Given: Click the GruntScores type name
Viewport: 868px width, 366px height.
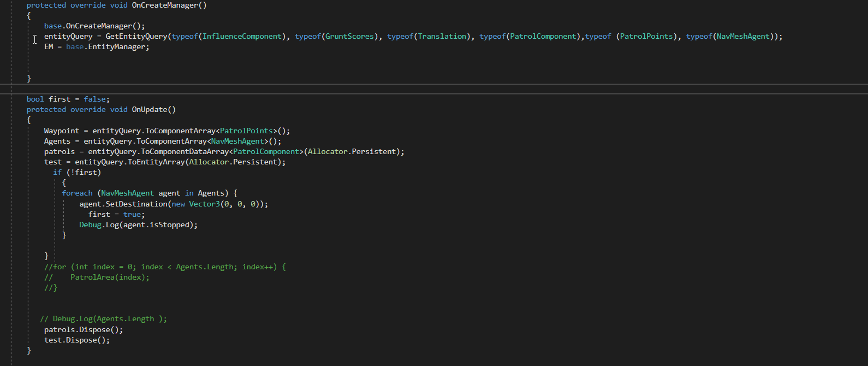Looking at the screenshot, I should (349, 36).
